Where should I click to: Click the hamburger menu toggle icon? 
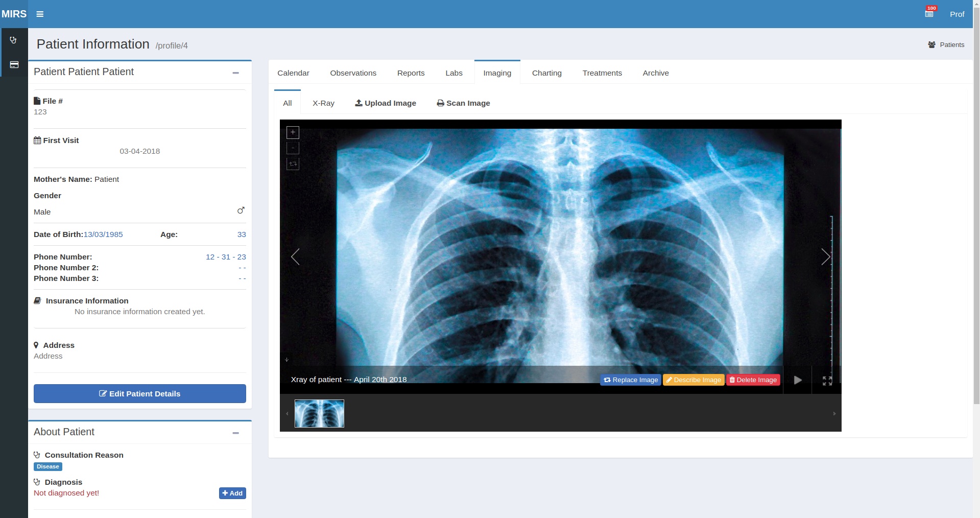point(40,14)
